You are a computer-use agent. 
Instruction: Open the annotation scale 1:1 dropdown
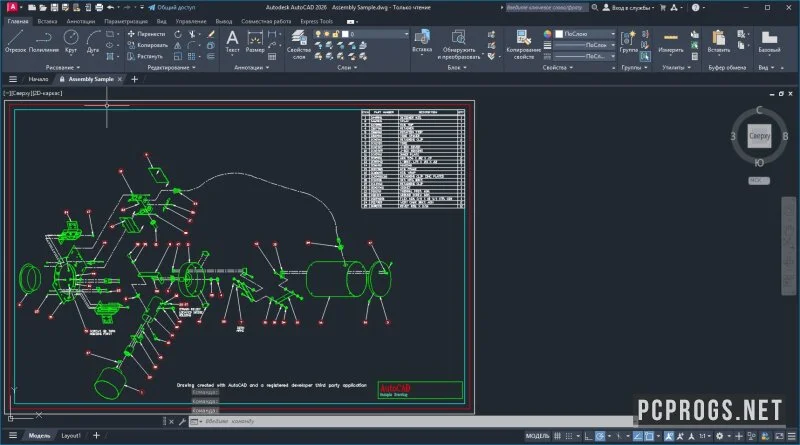pyautogui.click(x=705, y=436)
